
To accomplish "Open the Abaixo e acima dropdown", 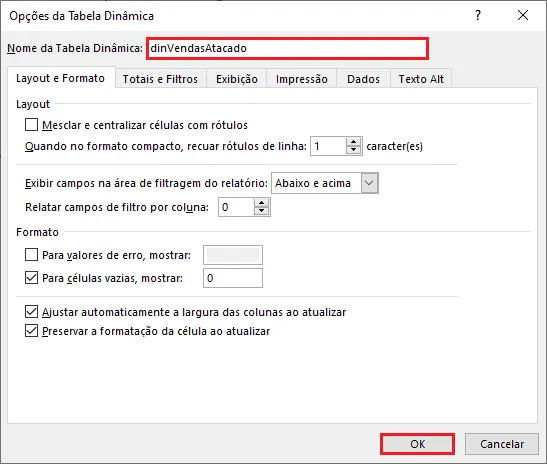I will [369, 183].
